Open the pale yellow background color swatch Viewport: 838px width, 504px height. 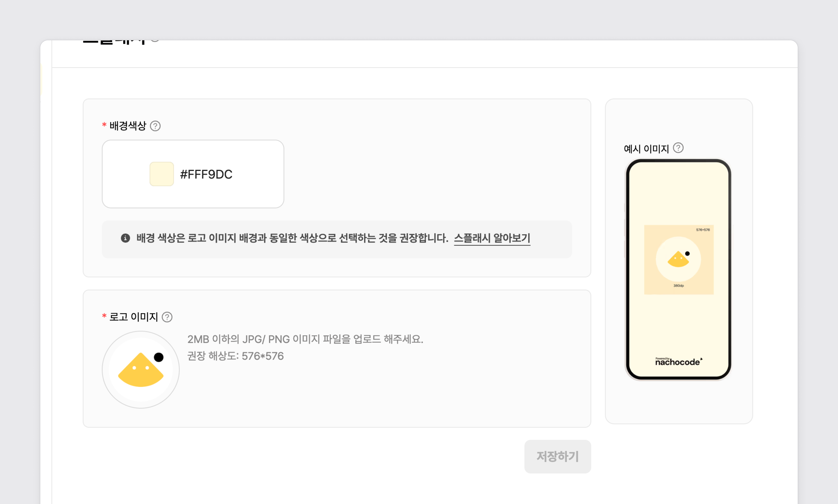pyautogui.click(x=162, y=174)
